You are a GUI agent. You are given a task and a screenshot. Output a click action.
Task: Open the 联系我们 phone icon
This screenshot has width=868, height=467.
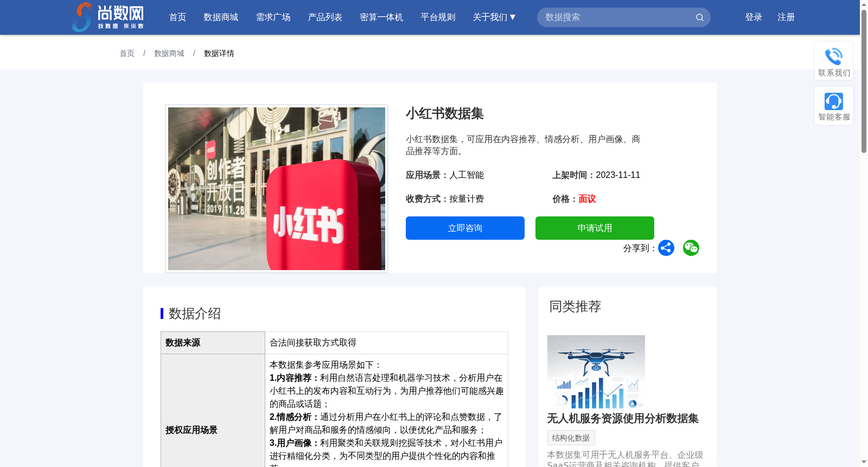pos(834,56)
